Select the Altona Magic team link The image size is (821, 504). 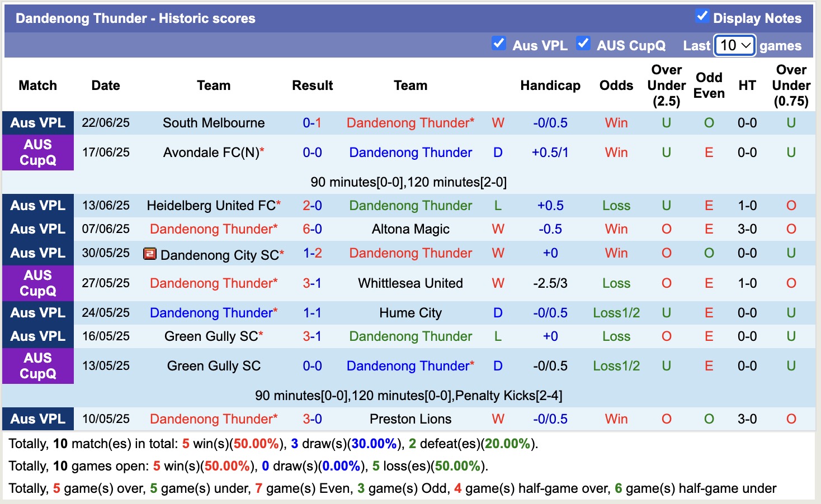click(410, 229)
